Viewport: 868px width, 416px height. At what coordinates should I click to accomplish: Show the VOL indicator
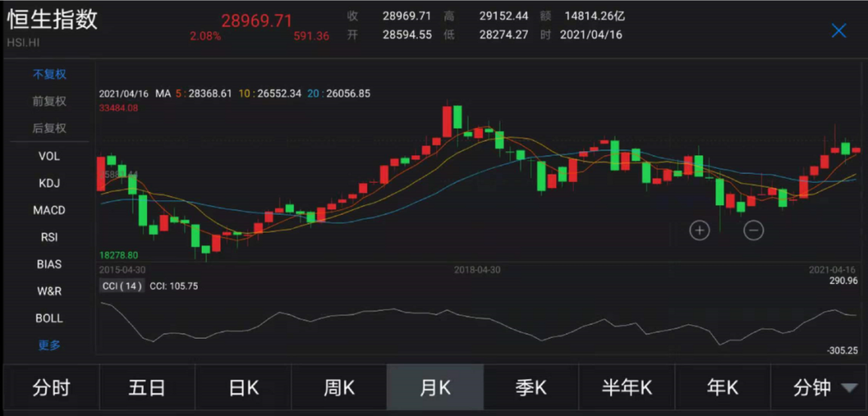(49, 156)
